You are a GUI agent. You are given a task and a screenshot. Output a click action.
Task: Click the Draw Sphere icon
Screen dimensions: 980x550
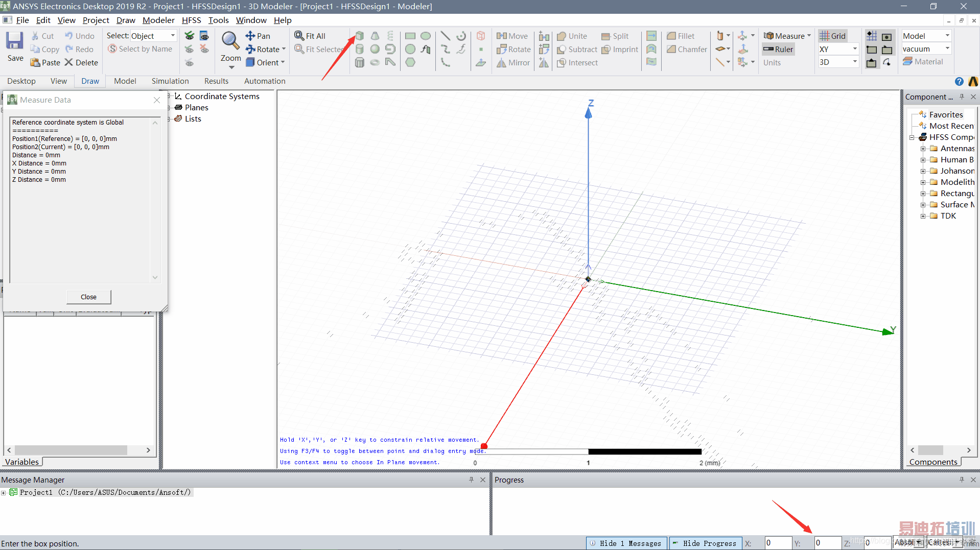375,49
